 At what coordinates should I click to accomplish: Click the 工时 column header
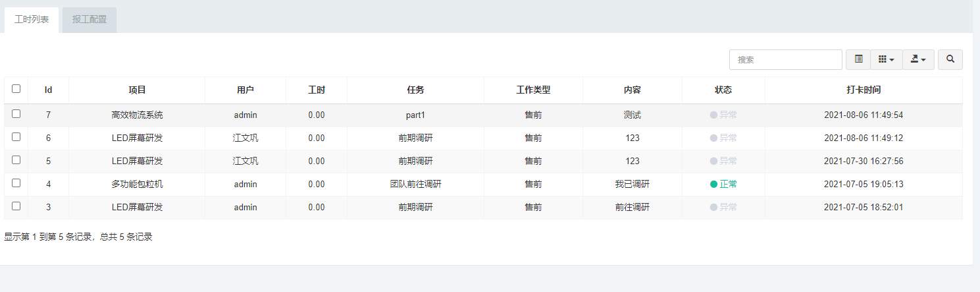point(317,90)
